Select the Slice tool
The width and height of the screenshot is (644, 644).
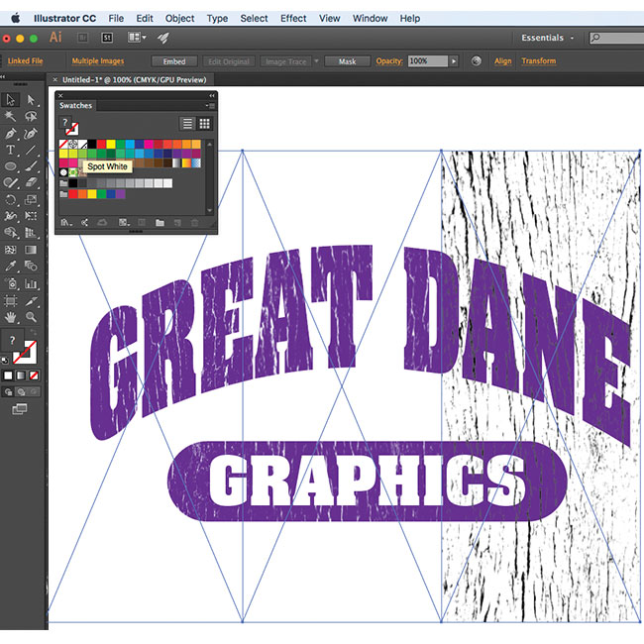(x=31, y=301)
